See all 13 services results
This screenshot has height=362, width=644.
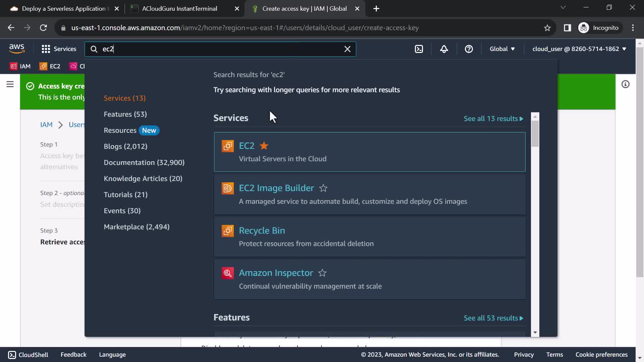click(x=493, y=119)
